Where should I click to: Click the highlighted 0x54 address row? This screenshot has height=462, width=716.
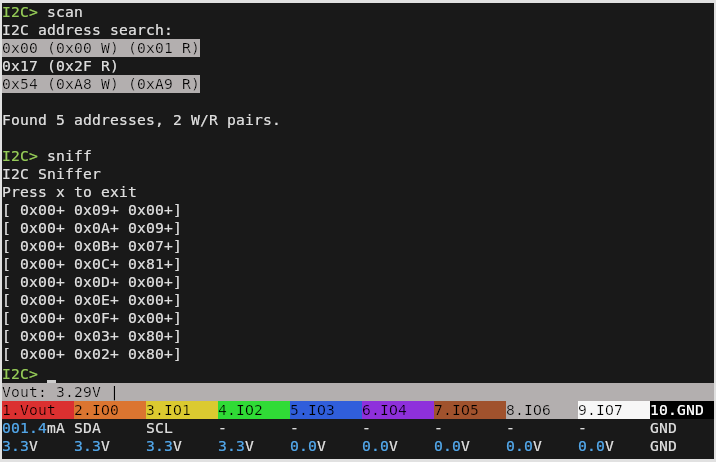click(100, 84)
